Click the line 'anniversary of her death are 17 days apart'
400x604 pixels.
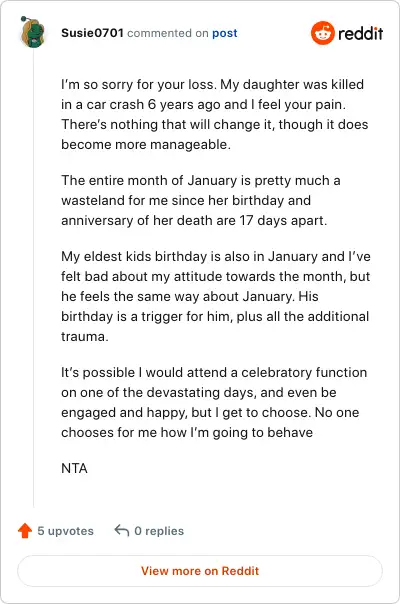(194, 220)
